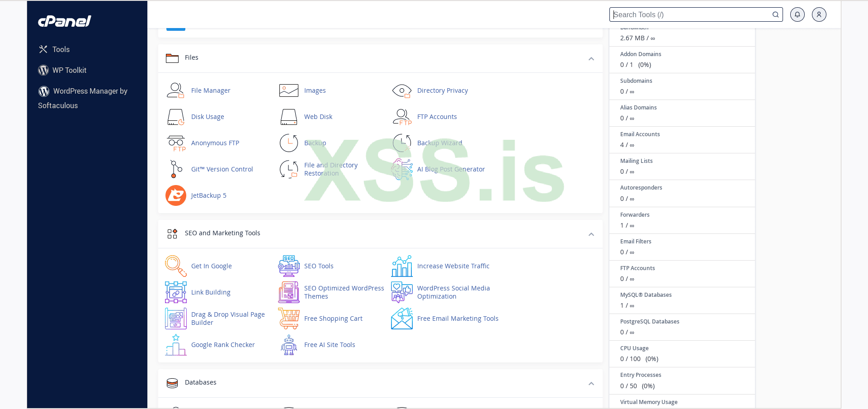Click the Get In Google magnifier icon
Viewport: 868px width, 409px height.
click(176, 266)
